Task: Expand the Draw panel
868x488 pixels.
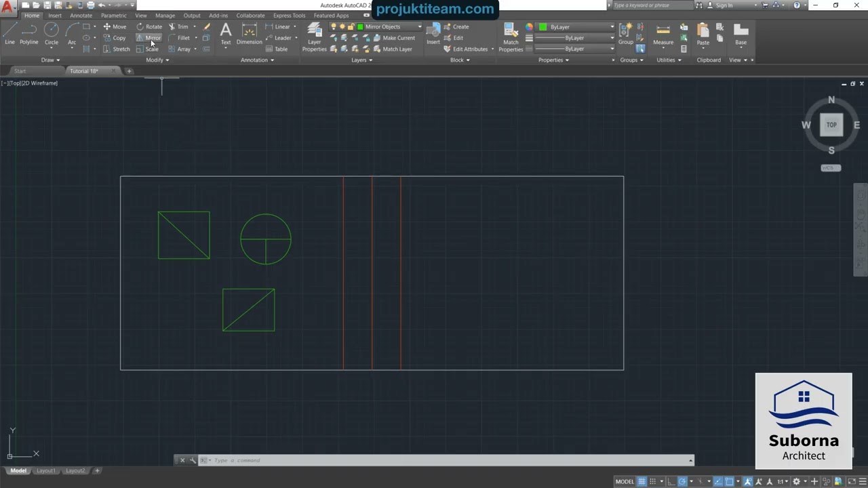Action: [x=50, y=60]
